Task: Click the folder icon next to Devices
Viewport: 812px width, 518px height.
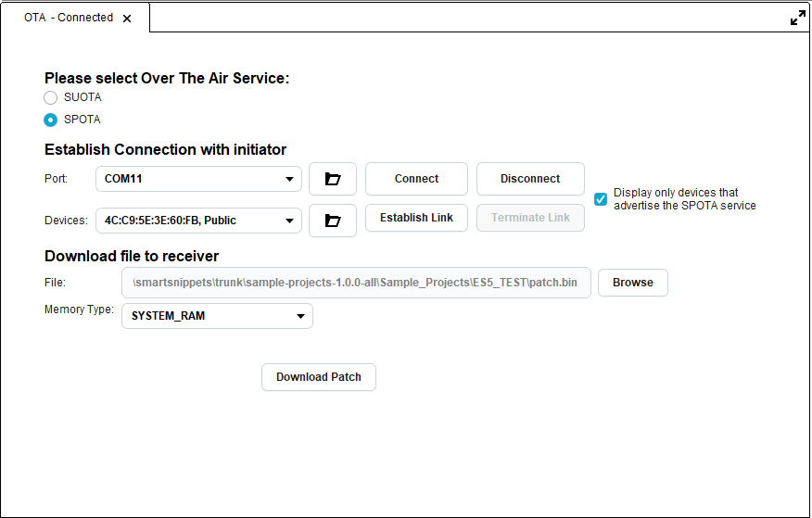Action: (333, 221)
